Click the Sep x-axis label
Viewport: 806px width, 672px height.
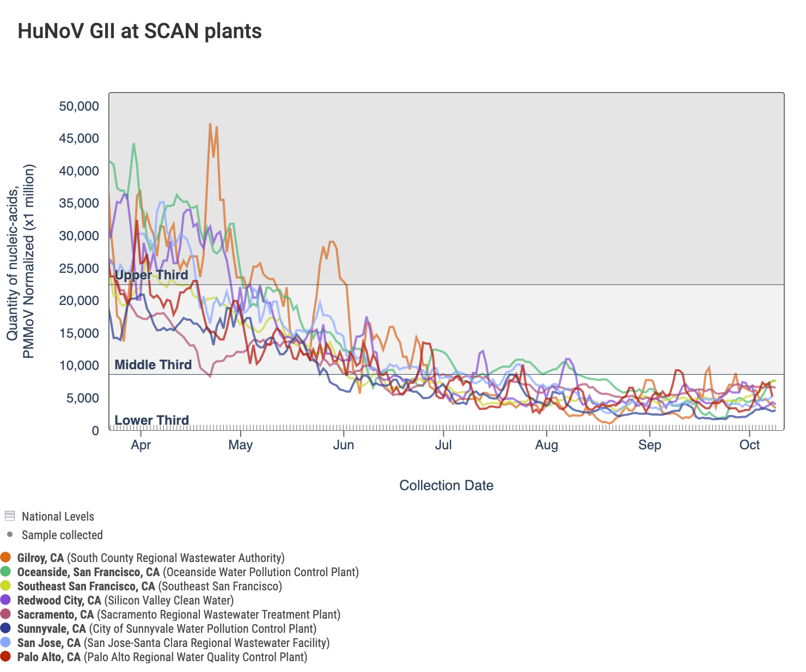(x=649, y=445)
